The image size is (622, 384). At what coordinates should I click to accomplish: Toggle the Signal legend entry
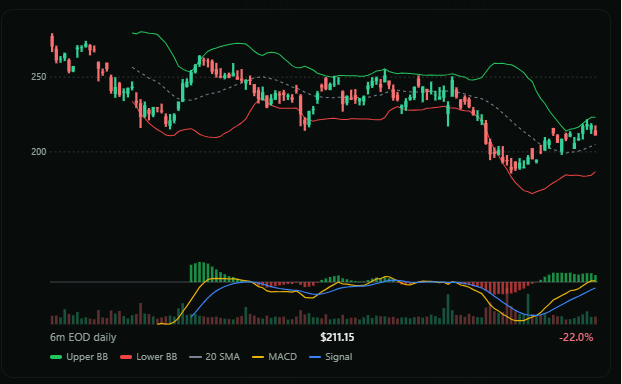point(330,357)
